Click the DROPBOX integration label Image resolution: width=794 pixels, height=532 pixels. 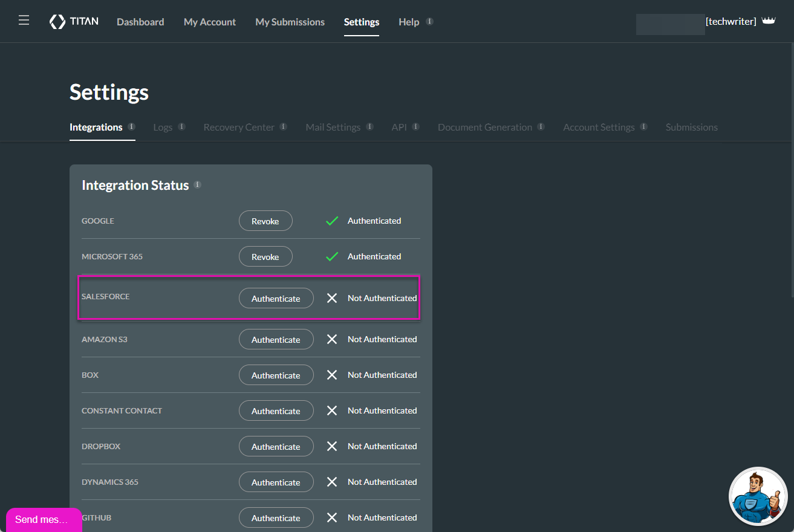coord(101,446)
